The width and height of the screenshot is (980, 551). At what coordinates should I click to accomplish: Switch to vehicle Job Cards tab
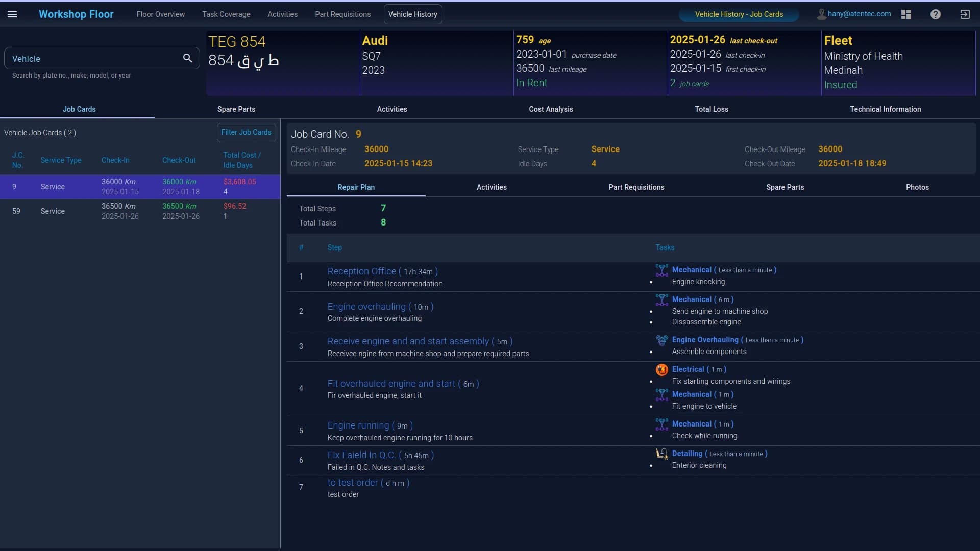pos(79,109)
